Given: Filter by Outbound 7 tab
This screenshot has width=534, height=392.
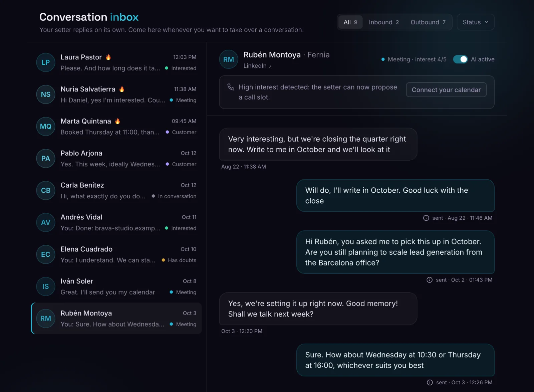Looking at the screenshot, I should [428, 22].
